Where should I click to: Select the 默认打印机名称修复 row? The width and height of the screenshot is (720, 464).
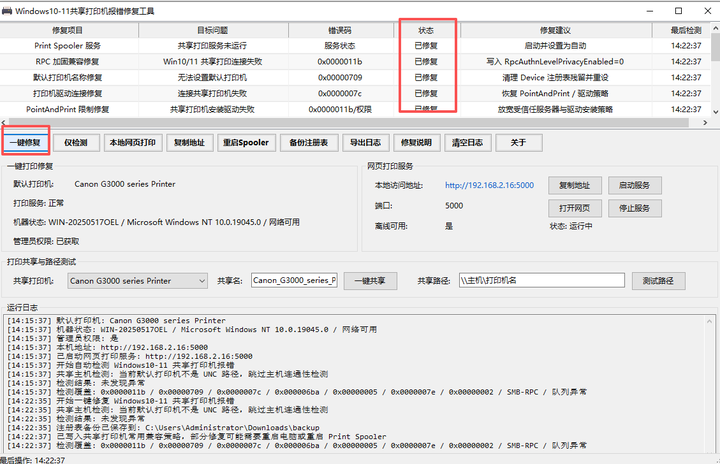355,78
